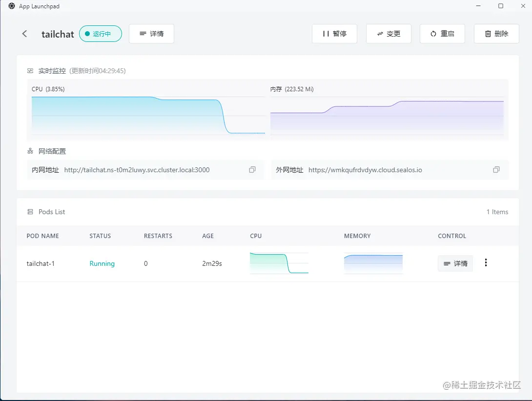532x401 pixels.
Task: Click the STATUS column header
Action: point(100,236)
